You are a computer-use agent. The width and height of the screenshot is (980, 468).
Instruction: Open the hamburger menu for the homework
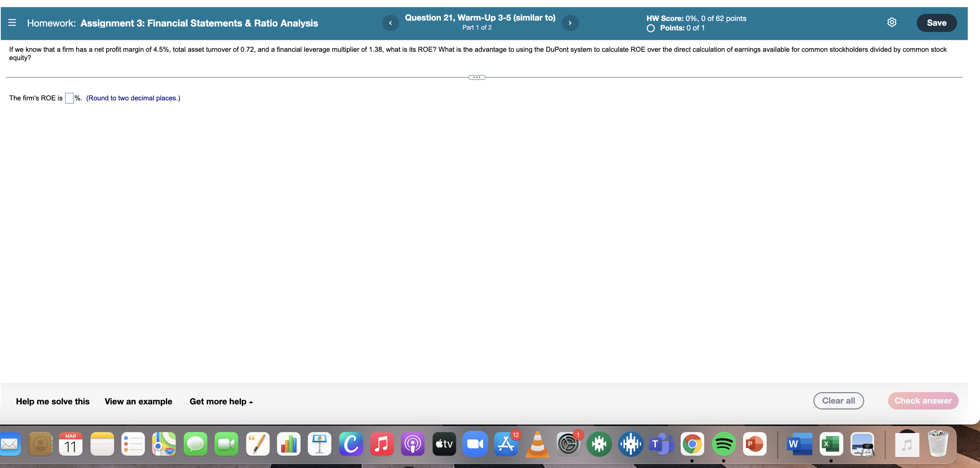(x=12, y=23)
